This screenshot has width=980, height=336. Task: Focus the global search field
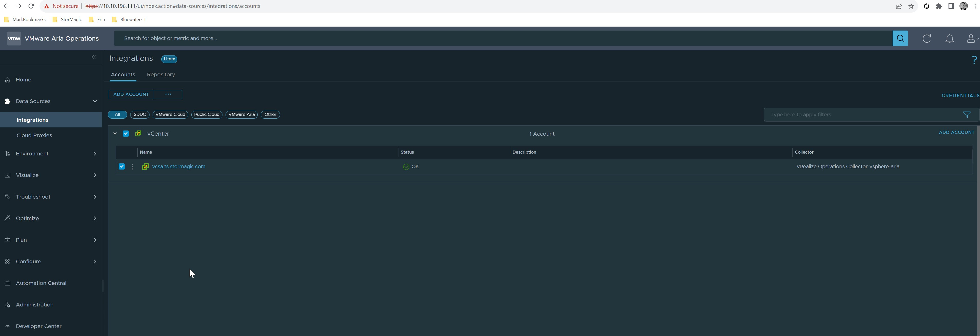503,39
